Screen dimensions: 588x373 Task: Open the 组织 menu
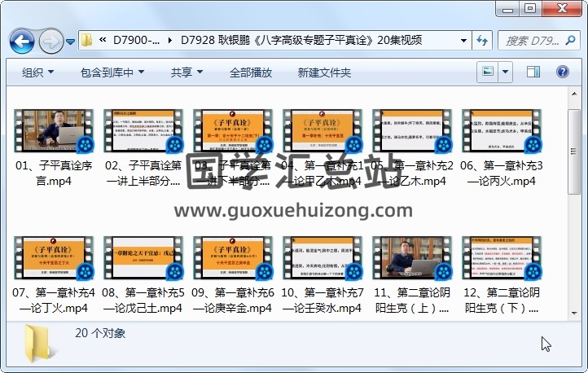[x=38, y=72]
